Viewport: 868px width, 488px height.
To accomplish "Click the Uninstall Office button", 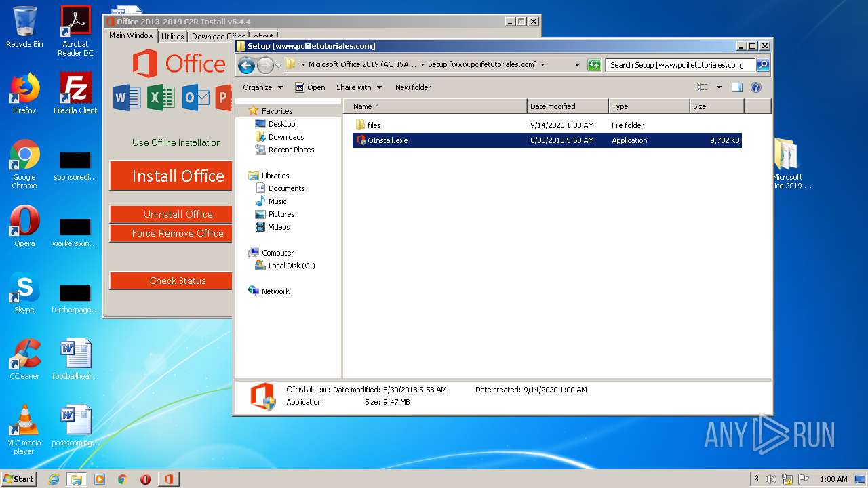I will pos(171,214).
